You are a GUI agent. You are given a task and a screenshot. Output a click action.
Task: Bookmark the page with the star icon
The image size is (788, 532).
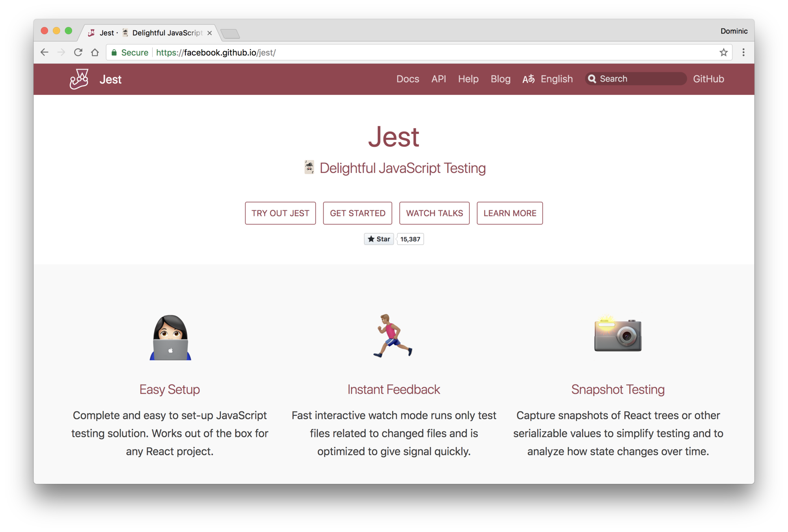[723, 52]
